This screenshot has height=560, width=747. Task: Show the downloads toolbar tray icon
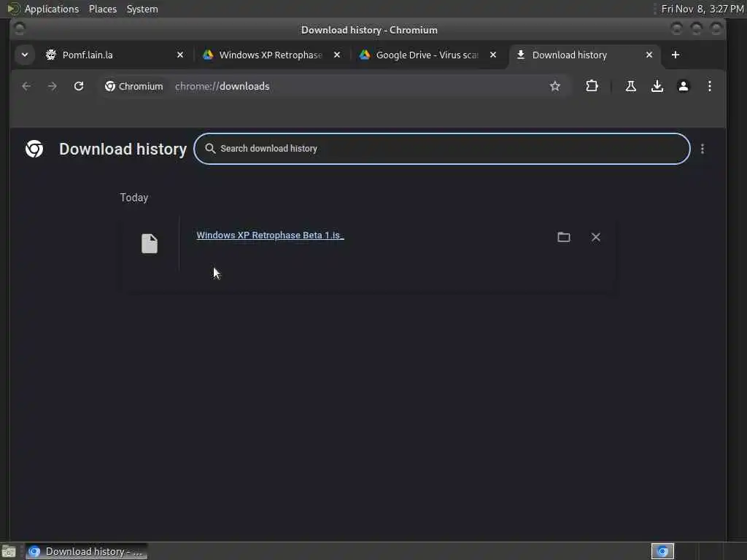pos(657,86)
